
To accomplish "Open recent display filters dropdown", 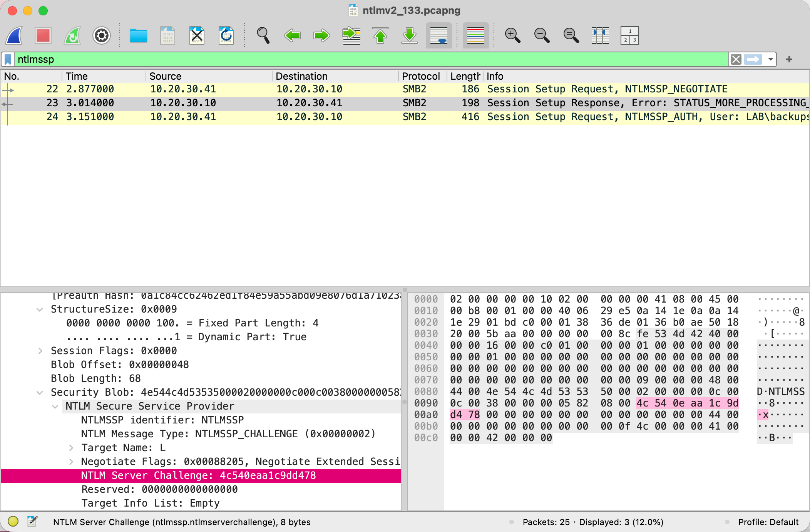I will 771,59.
